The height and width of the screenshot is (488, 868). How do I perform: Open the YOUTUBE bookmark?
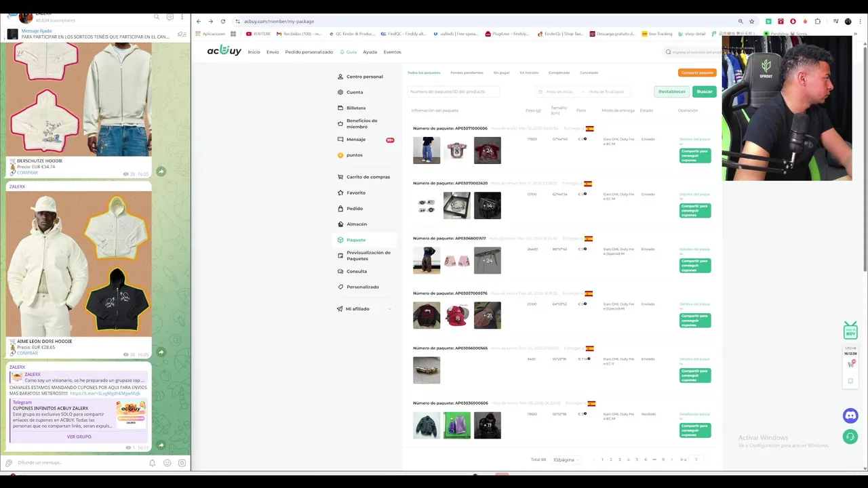click(258, 33)
